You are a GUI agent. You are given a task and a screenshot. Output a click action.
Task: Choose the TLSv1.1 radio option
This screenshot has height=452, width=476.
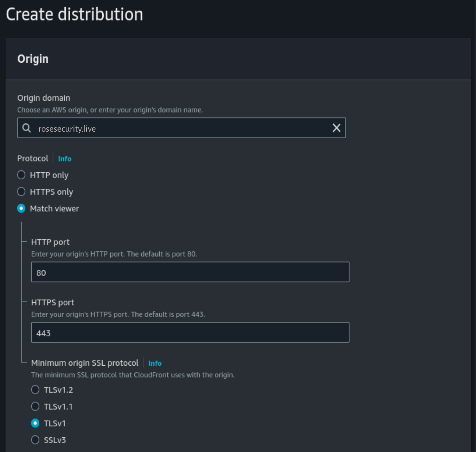(35, 407)
